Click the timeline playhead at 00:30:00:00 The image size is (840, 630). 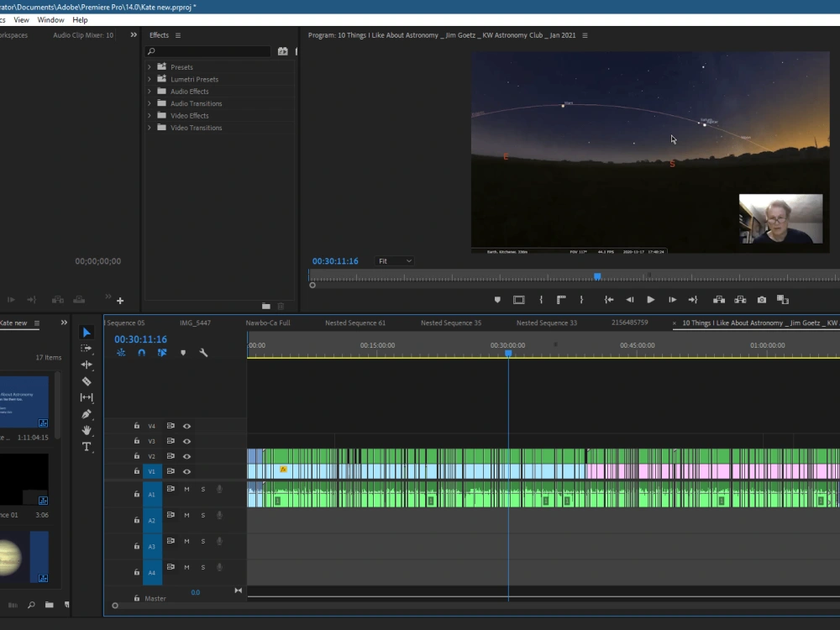[x=508, y=354]
